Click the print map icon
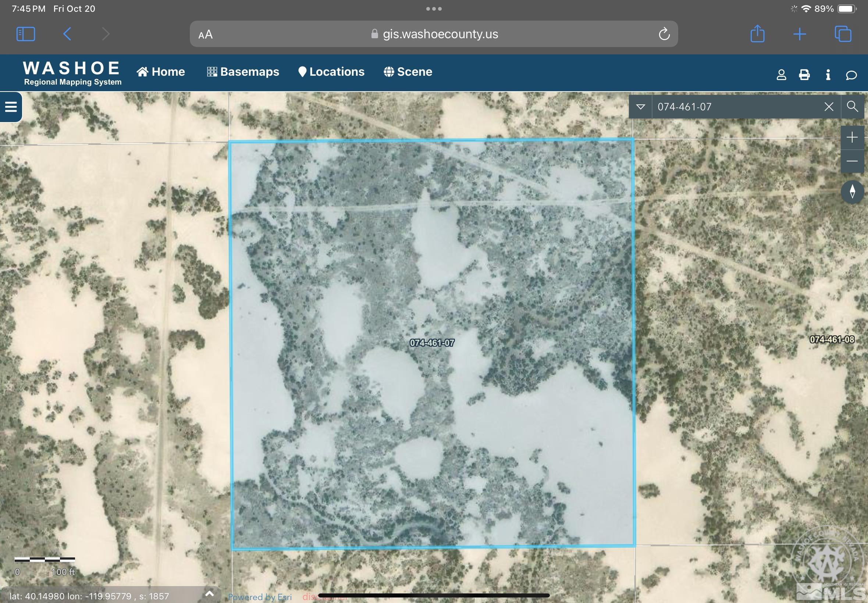 (x=804, y=75)
